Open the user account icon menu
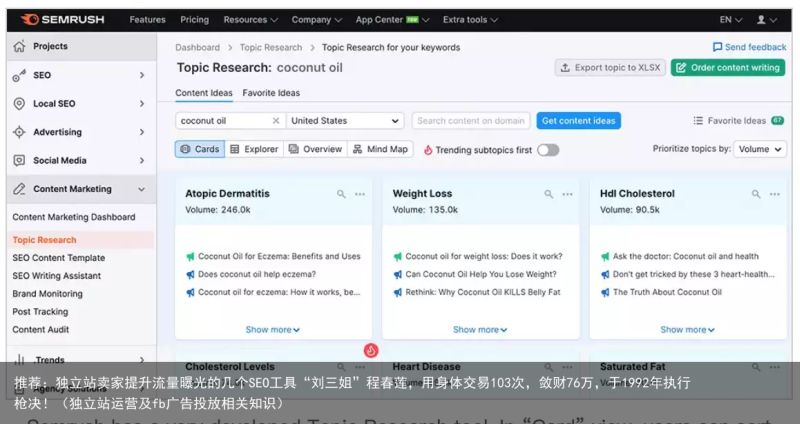Viewport: 800px width, 424px height. coord(767,20)
